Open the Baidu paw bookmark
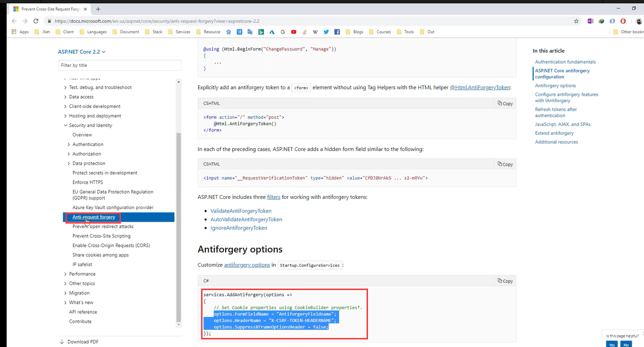 click(x=229, y=32)
